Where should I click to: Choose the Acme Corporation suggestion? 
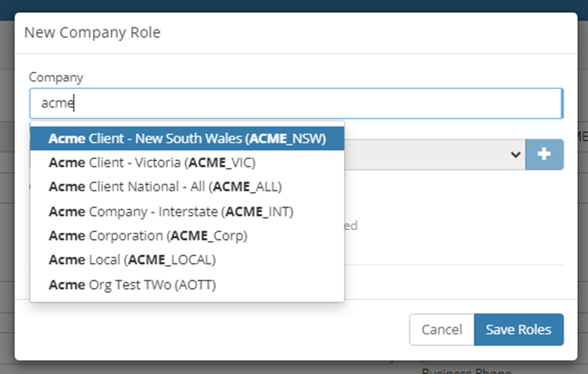[148, 236]
